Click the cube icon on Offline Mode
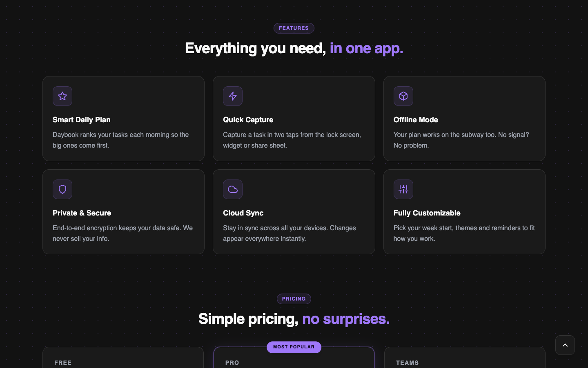Viewport: 588px width, 368px height. (403, 96)
